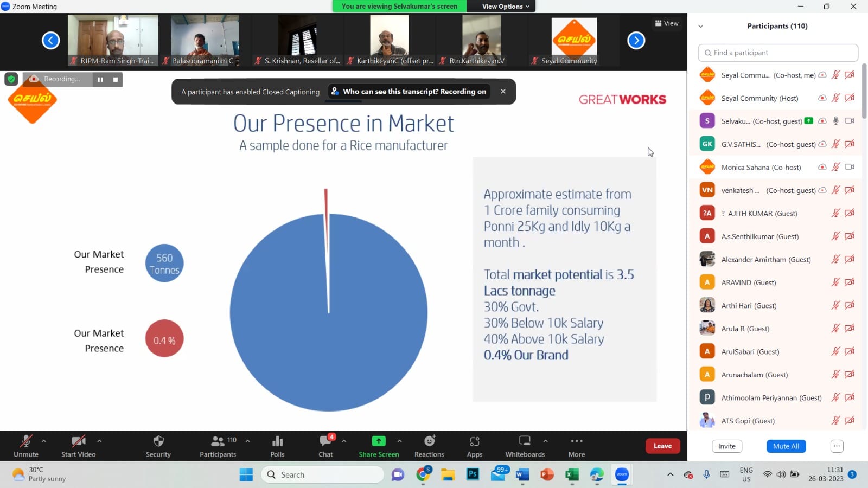
Task: Collapse the Participants panel chevron
Action: (700, 26)
